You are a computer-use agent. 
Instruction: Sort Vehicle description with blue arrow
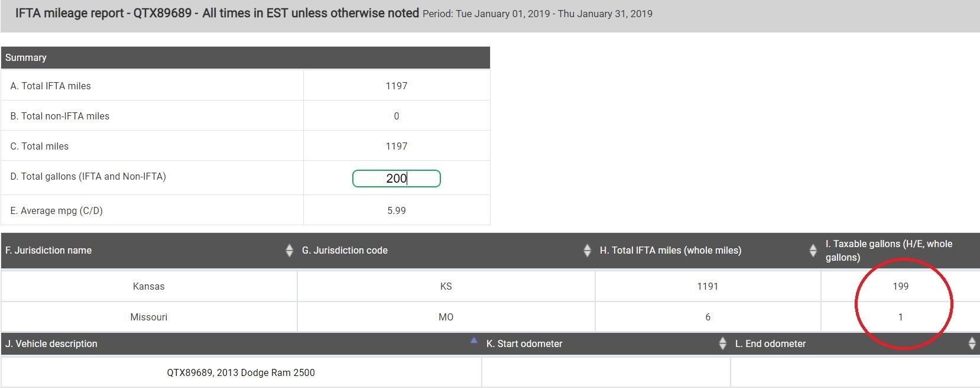coord(473,341)
